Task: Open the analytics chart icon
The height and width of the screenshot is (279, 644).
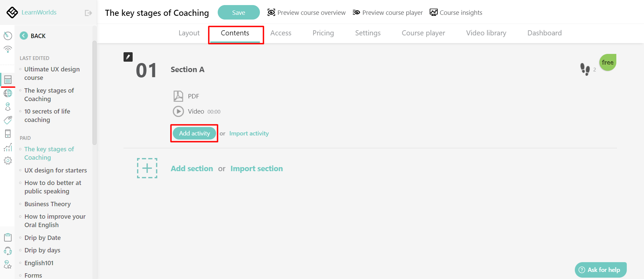Action: 8,147
